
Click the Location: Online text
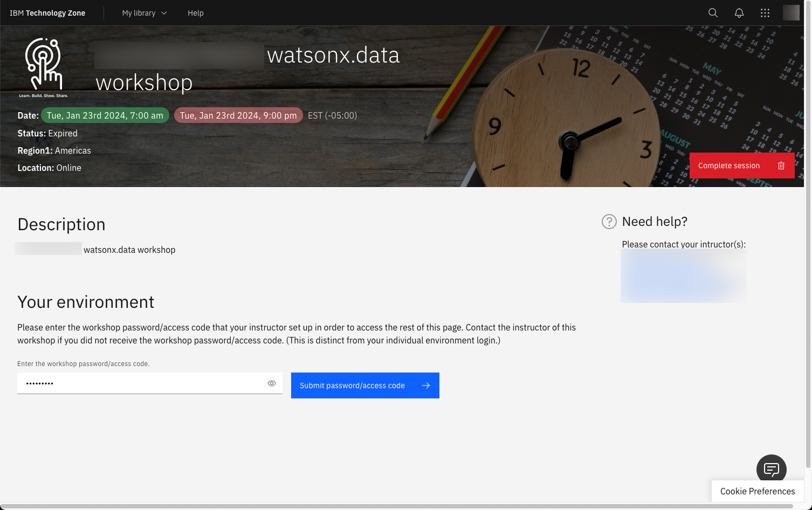pyautogui.click(x=49, y=168)
